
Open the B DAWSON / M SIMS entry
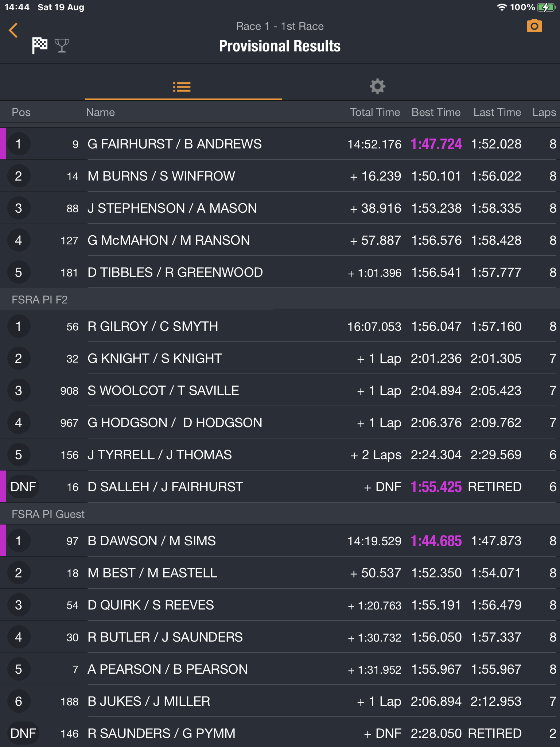(x=152, y=541)
